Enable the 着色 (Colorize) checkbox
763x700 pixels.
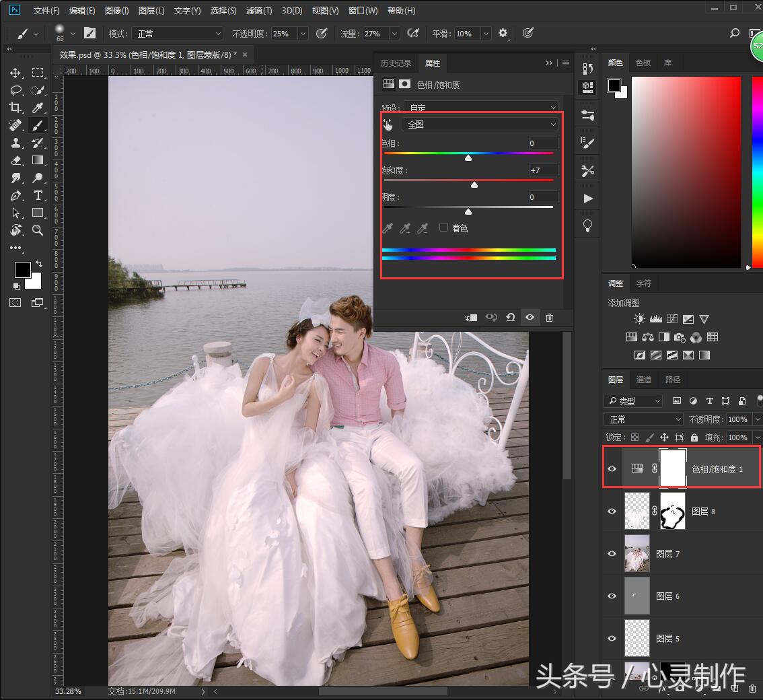point(443,228)
